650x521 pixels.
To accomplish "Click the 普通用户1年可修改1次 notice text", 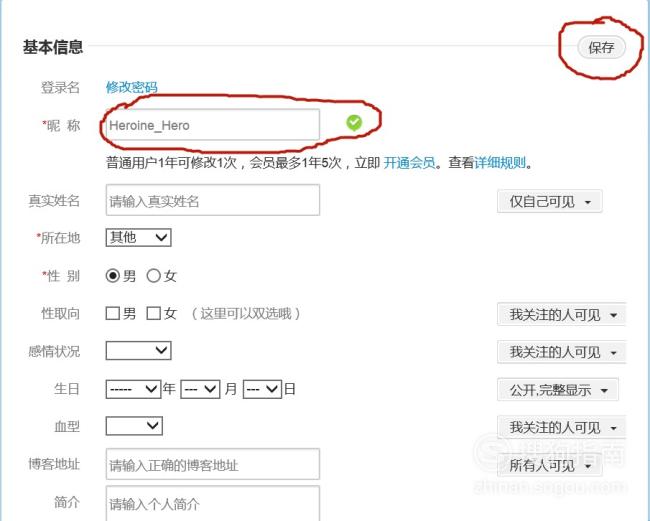I will coord(171,163).
